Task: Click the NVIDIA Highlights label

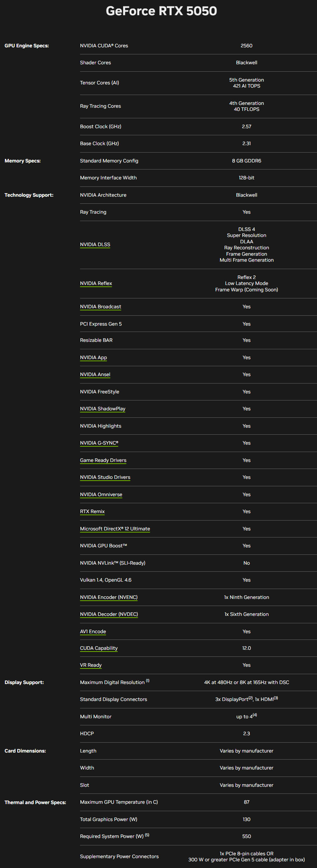Action: (x=100, y=426)
